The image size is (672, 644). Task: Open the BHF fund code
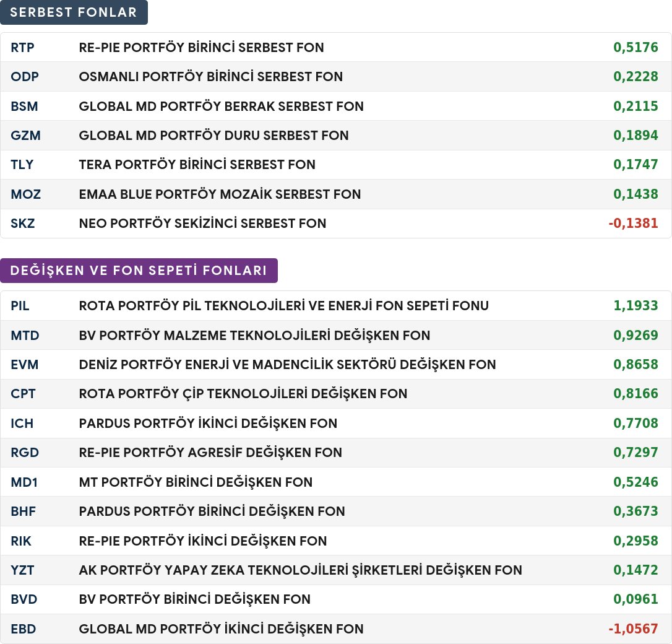coord(23,511)
